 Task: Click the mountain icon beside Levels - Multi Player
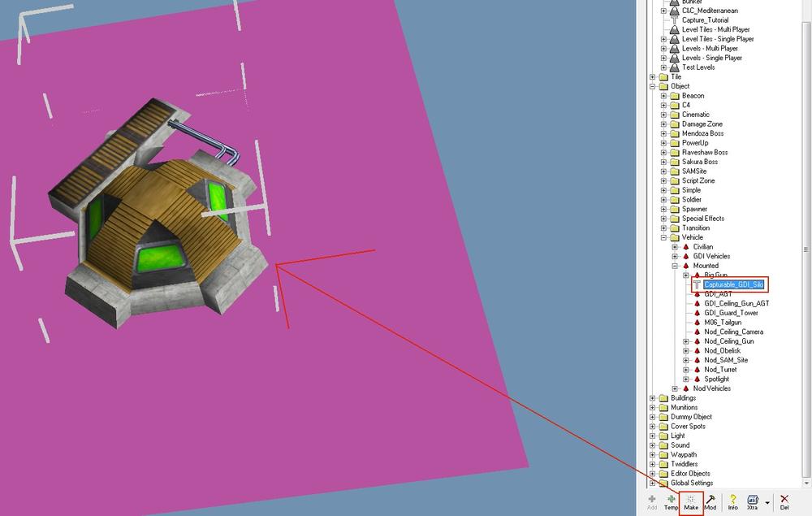[x=674, y=48]
